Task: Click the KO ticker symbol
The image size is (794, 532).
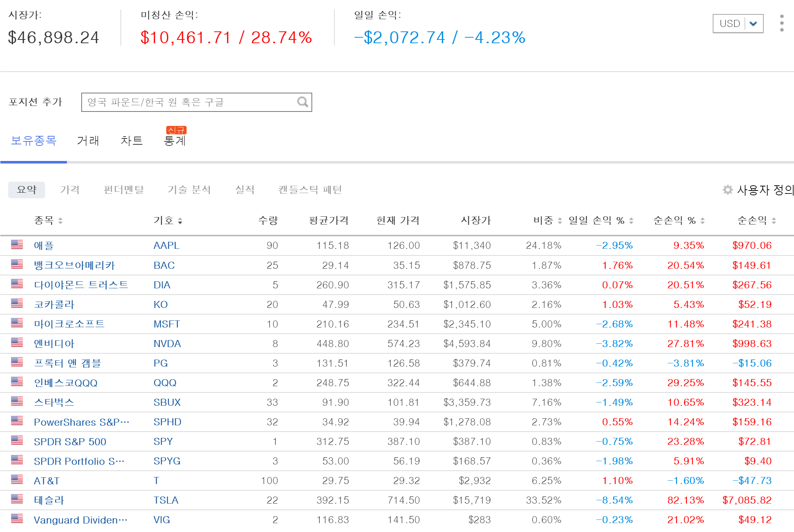Action: pyautogui.click(x=160, y=305)
